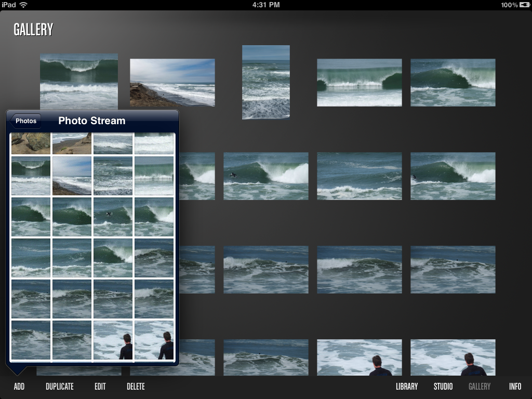
Task: Choose EDIT from the bottom toolbar
Action: [100, 387]
